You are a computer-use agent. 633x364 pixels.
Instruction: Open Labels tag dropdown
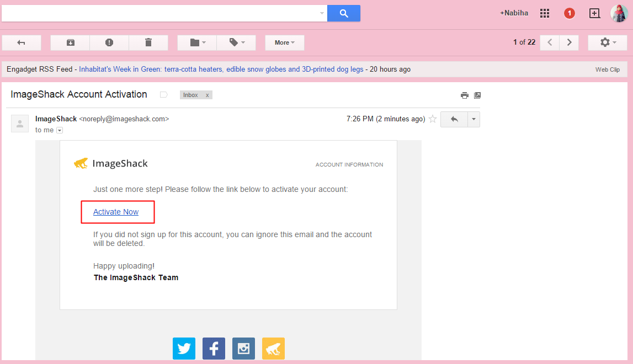[237, 42]
